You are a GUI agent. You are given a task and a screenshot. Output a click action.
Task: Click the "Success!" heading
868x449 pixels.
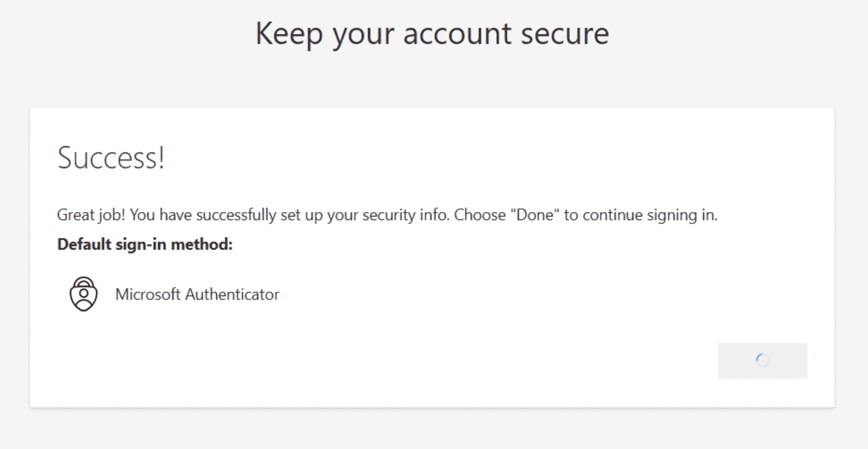tap(111, 157)
